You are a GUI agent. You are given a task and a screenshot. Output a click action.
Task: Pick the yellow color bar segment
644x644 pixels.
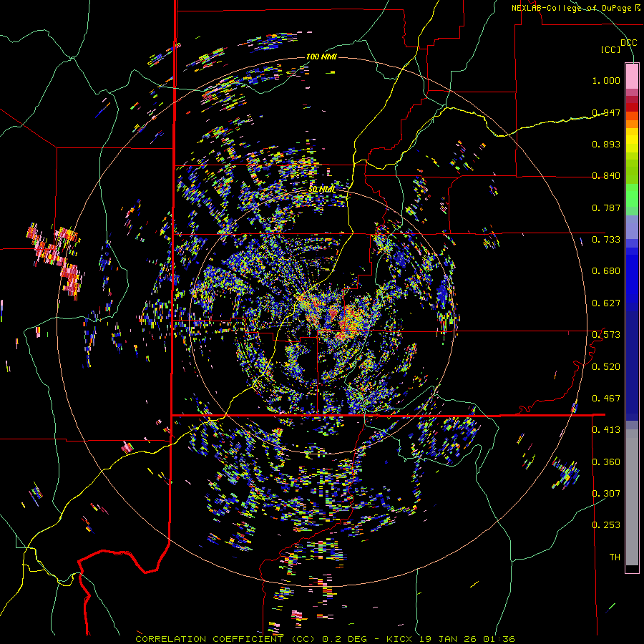click(x=632, y=141)
